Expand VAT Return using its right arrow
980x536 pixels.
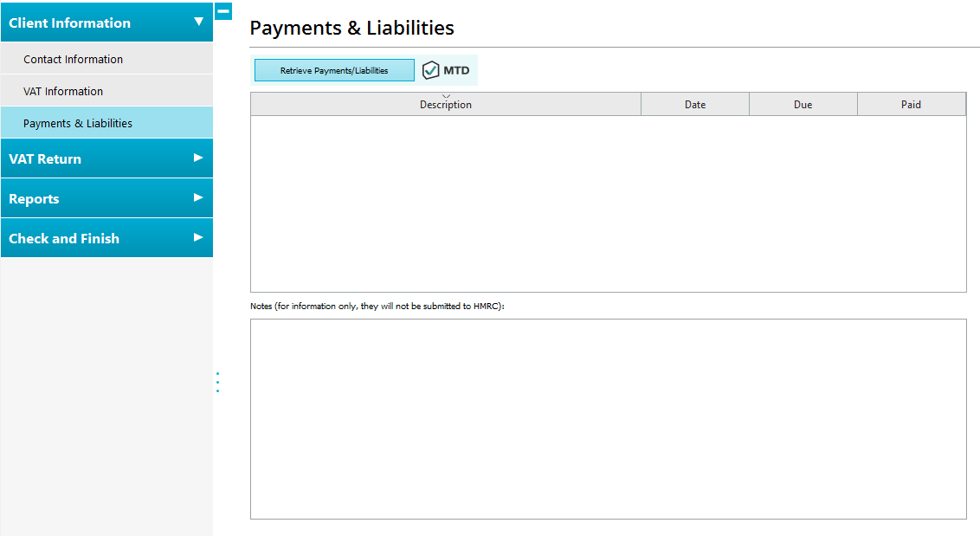[198, 158]
